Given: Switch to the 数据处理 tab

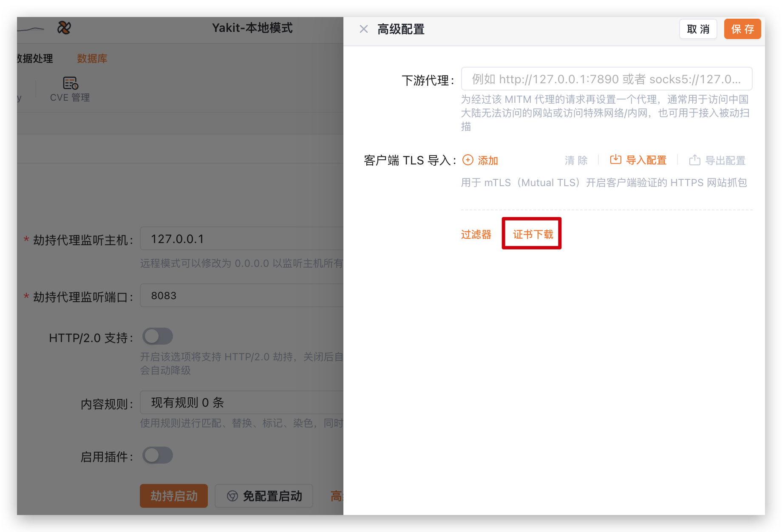Looking at the screenshot, I should [35, 59].
